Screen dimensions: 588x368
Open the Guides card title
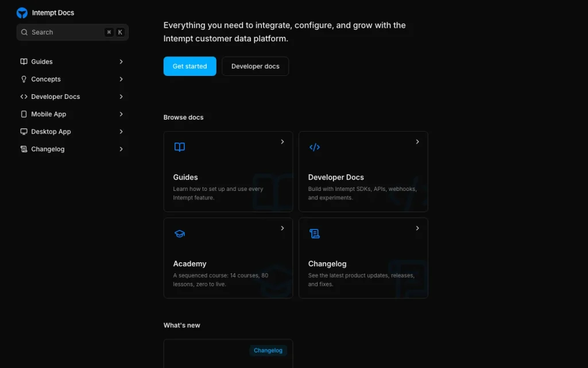pos(185,177)
